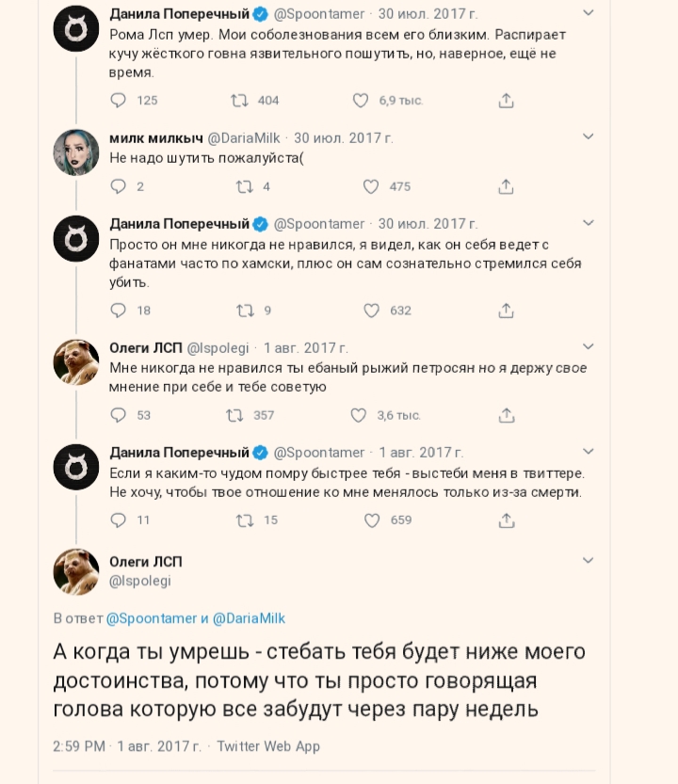This screenshot has width=678, height=784.
Task: Open options chevron on main Олеги ЛСП tweet
Action: 589,561
